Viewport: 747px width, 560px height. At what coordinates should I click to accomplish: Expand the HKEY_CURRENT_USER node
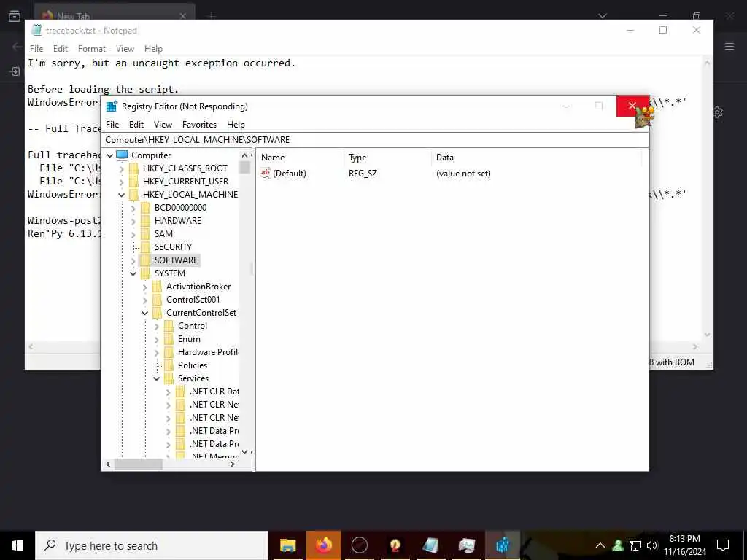click(122, 182)
